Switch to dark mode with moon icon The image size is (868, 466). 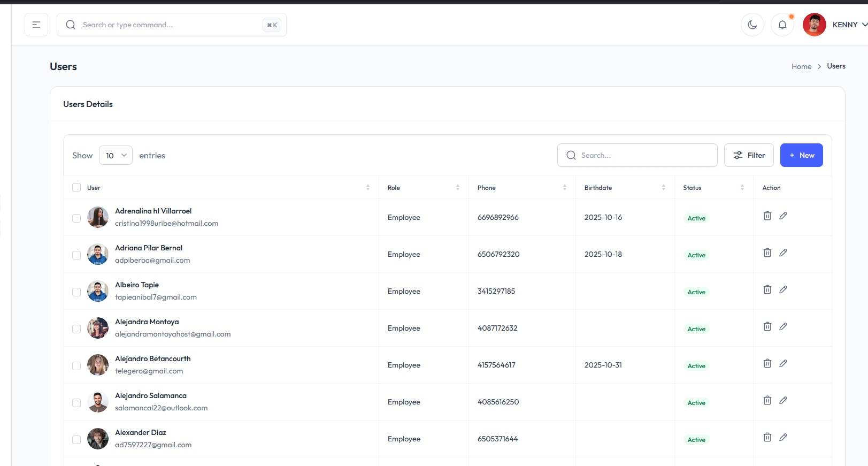(752, 25)
